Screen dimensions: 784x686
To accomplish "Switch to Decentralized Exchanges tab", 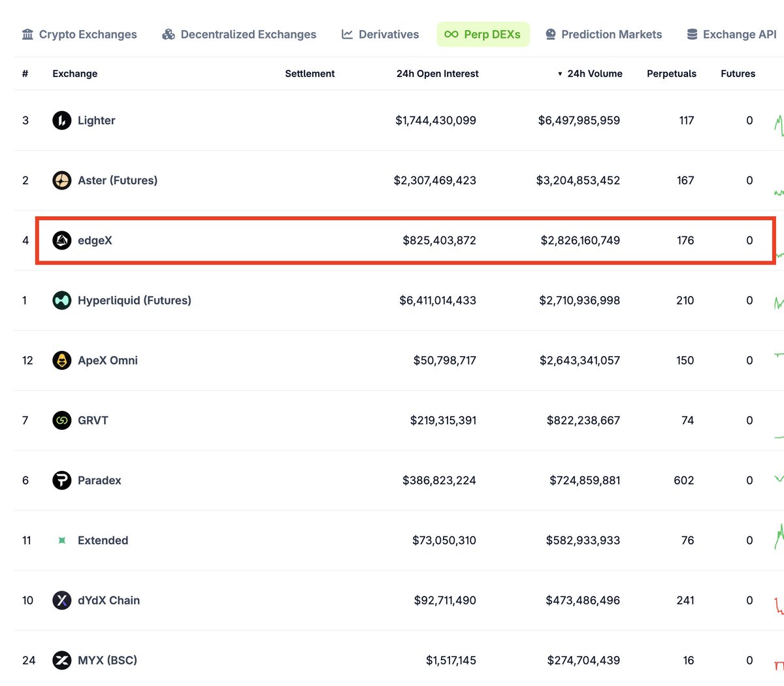I will pyautogui.click(x=239, y=35).
